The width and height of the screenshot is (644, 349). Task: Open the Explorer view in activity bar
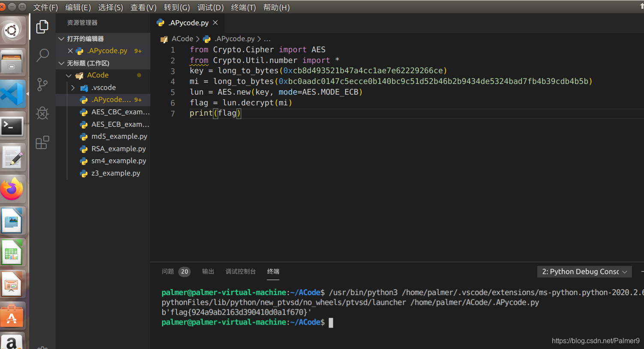click(x=42, y=27)
